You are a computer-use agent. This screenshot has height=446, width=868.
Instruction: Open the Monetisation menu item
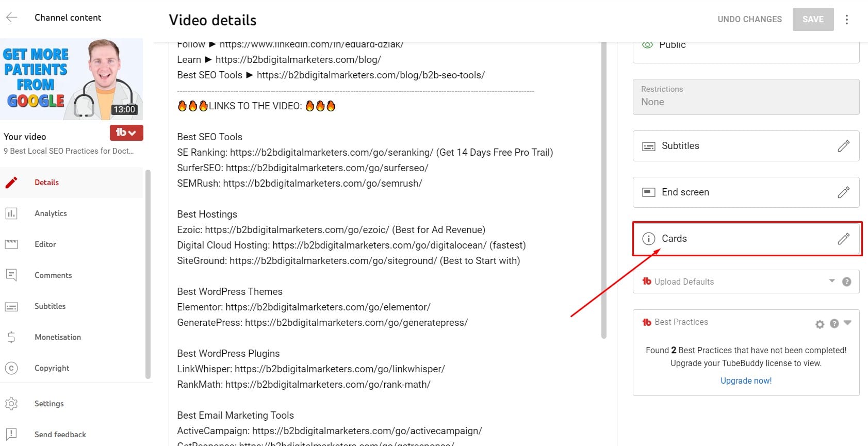pos(72,337)
